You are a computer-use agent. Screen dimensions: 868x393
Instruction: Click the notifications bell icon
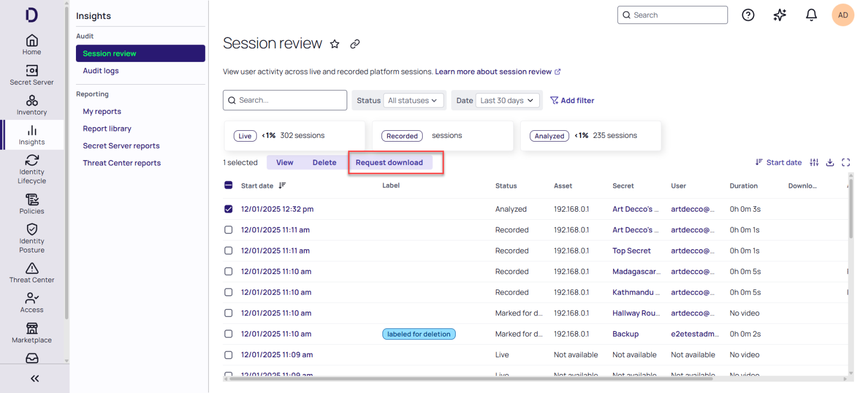coord(811,15)
